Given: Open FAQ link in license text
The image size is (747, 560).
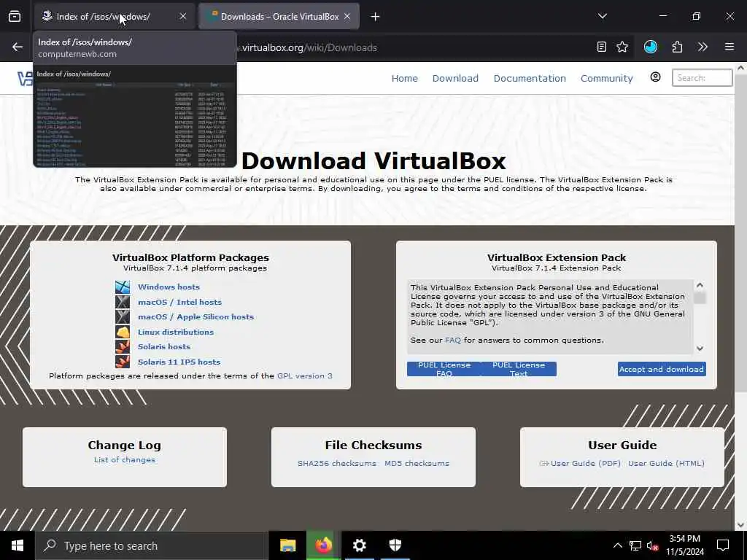Looking at the screenshot, I should click(x=452, y=340).
